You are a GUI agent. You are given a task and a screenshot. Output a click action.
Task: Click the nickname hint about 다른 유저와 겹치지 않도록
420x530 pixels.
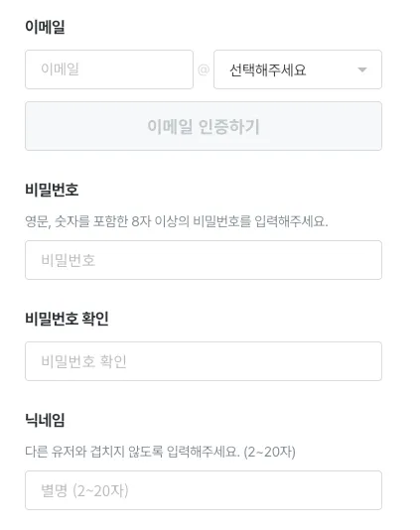[x=160, y=452]
